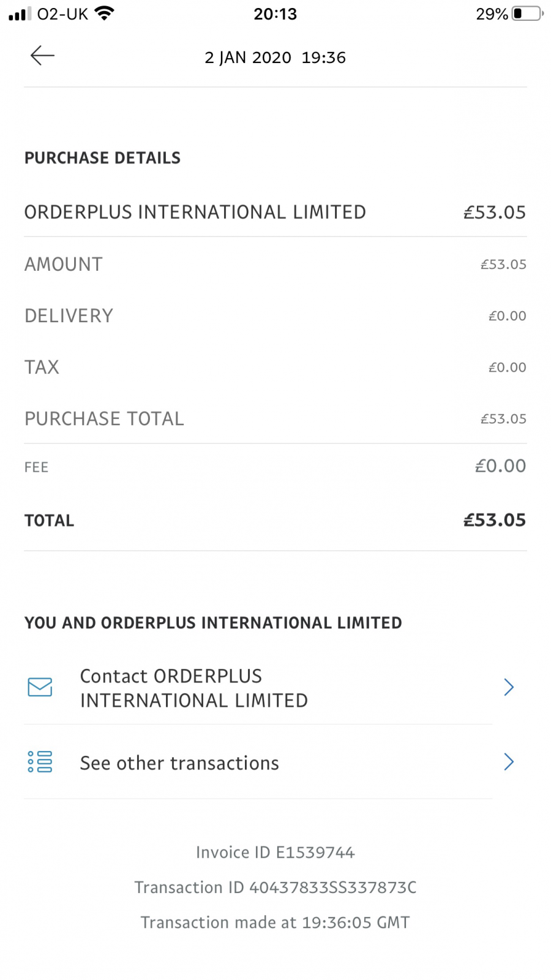Image resolution: width=551 pixels, height=980 pixels.
Task: Open See other transactions
Action: pos(258,762)
